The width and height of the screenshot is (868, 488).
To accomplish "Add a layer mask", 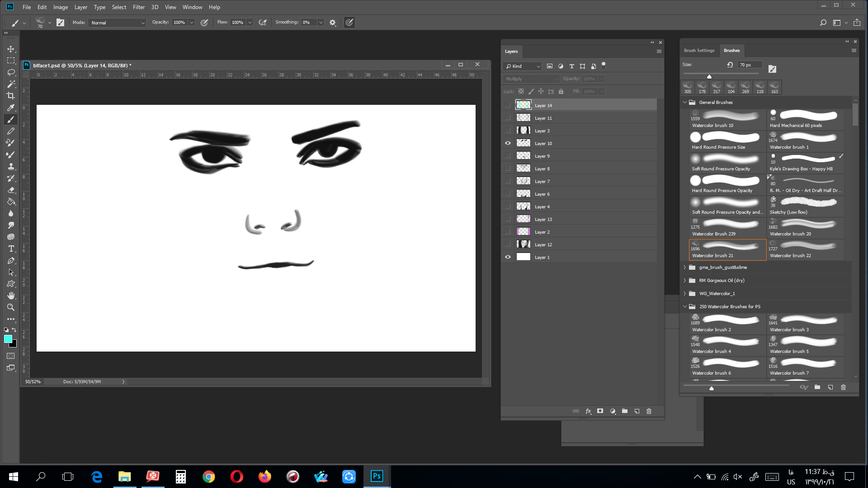I will (600, 411).
